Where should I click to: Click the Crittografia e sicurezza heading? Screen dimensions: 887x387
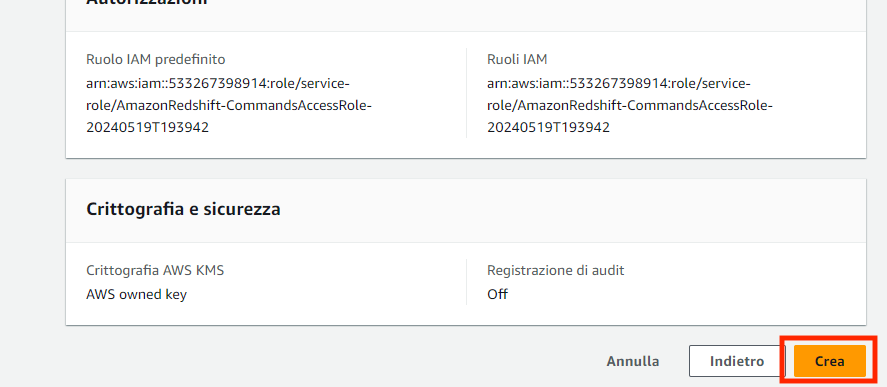pos(183,209)
